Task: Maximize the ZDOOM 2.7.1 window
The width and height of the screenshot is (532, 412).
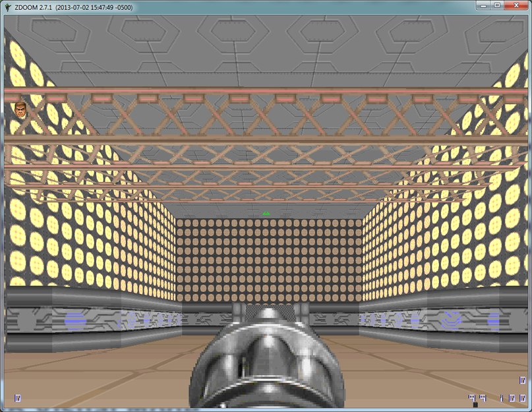Action: 498,6
